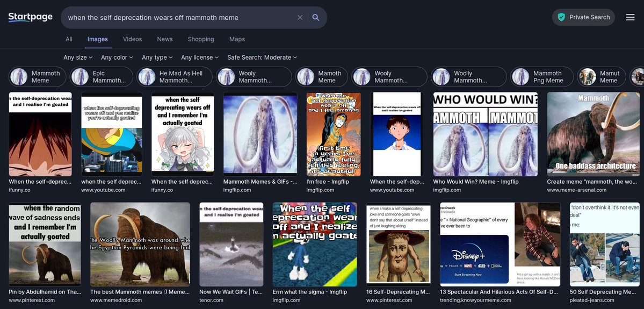The height and width of the screenshot is (309, 644).
Task: Click the pleated-jeans.com source text
Action: [x=592, y=300]
